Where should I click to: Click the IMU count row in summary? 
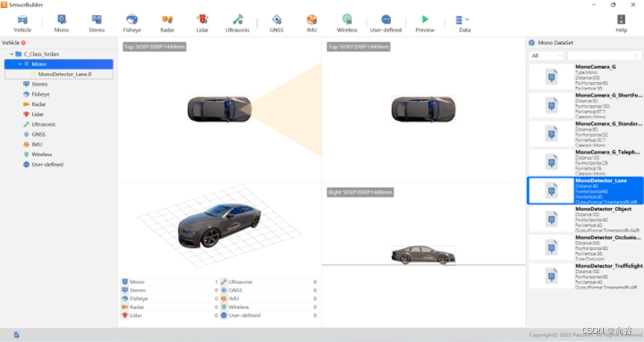coord(269,299)
